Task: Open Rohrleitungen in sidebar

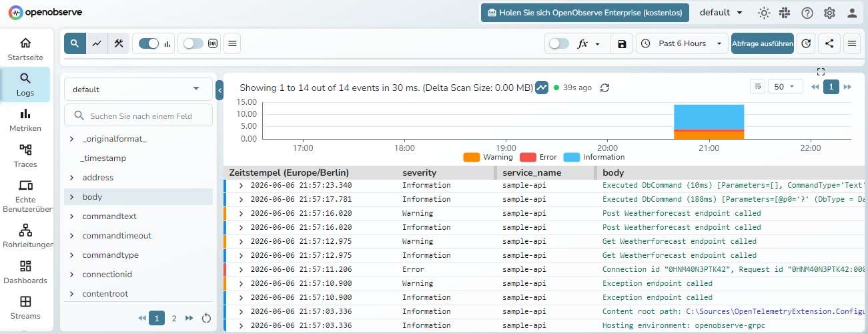Action: point(25,237)
